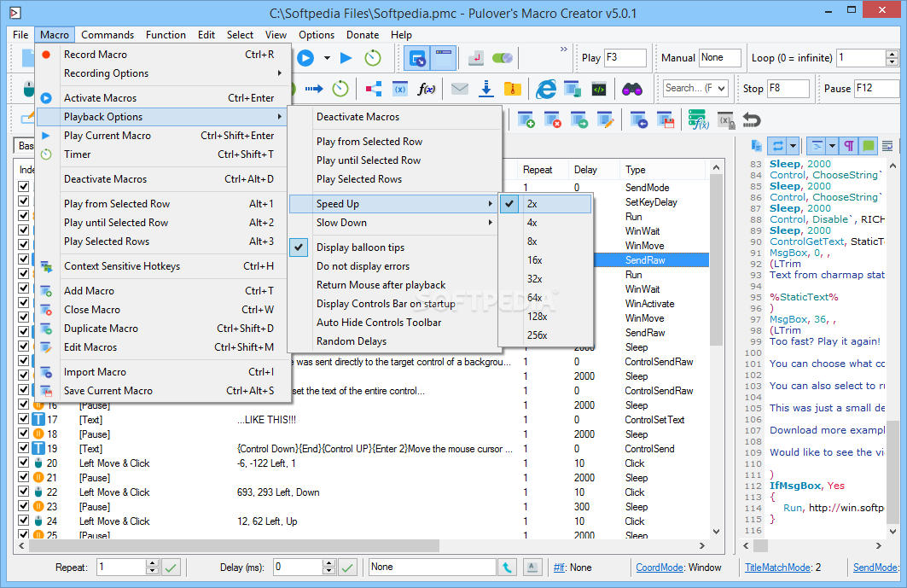907x588 pixels.
Task: Click the blue download arrow icon
Action: tap(486, 89)
